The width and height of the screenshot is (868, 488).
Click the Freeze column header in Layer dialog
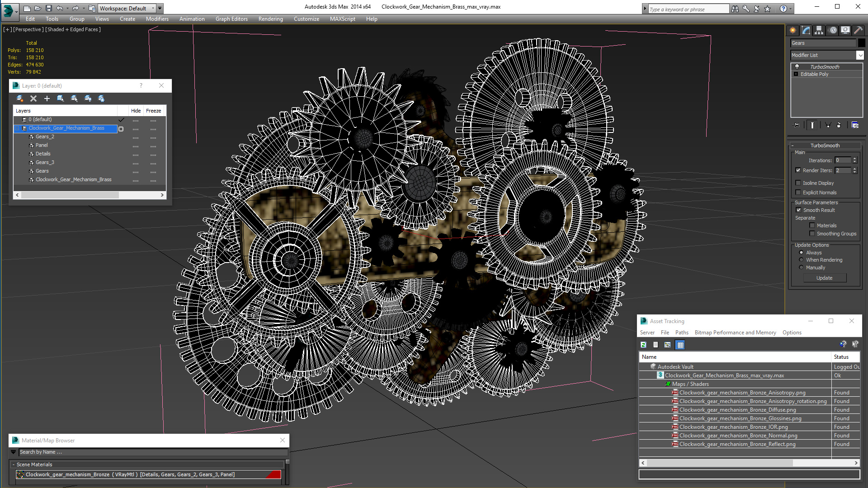point(153,111)
